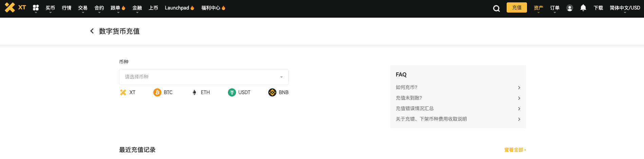Pick the XT token shortcut
The width and height of the screenshot is (644, 159).
(128, 92)
